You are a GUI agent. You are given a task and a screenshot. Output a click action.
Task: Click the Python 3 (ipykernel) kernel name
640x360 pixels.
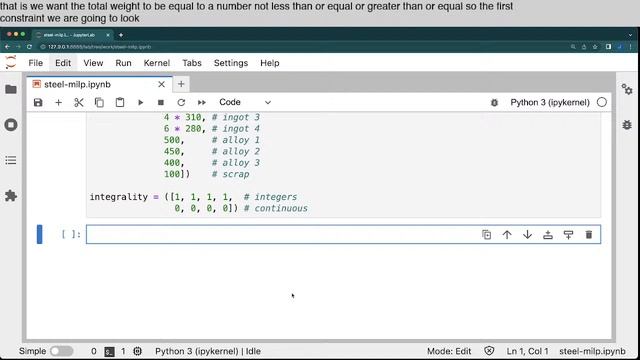[x=550, y=102]
